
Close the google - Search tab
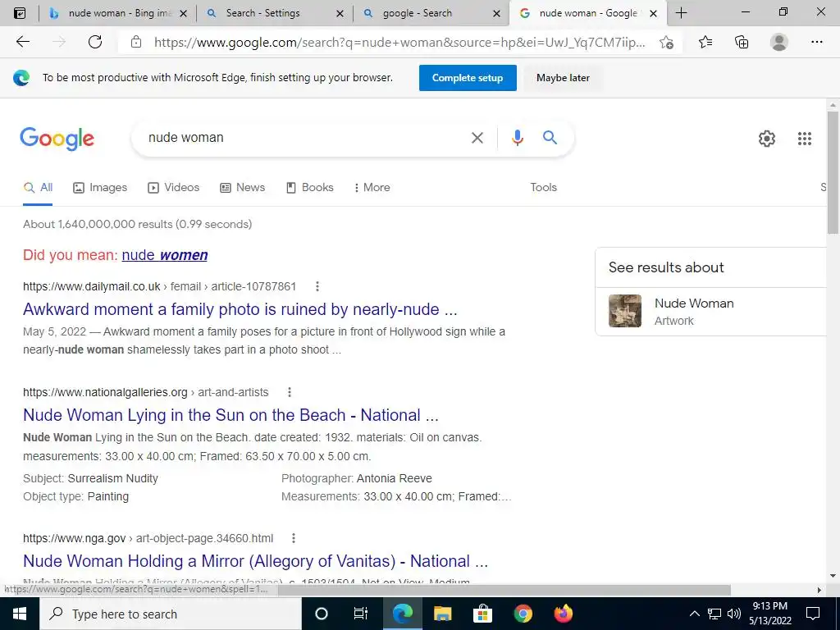[496, 13]
